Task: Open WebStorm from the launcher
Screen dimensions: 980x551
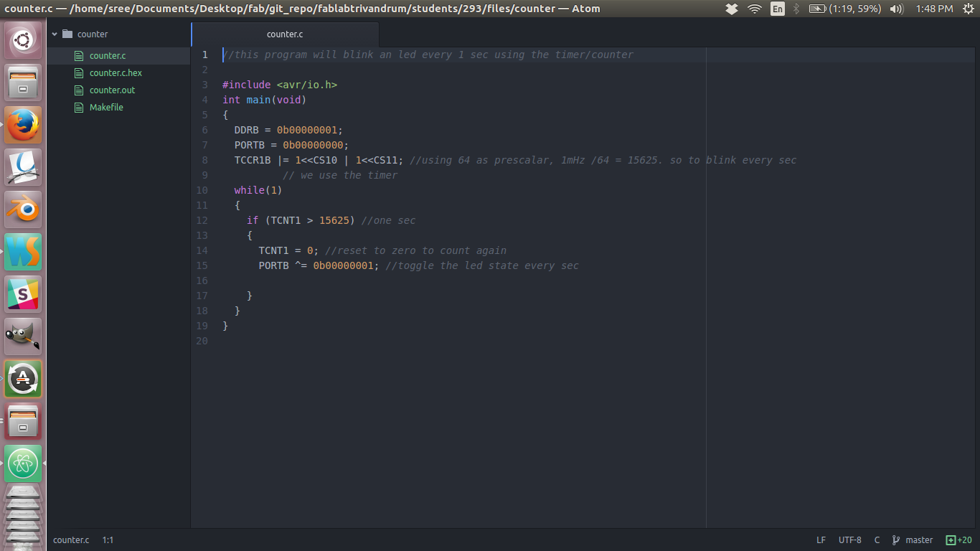Action: tap(24, 252)
